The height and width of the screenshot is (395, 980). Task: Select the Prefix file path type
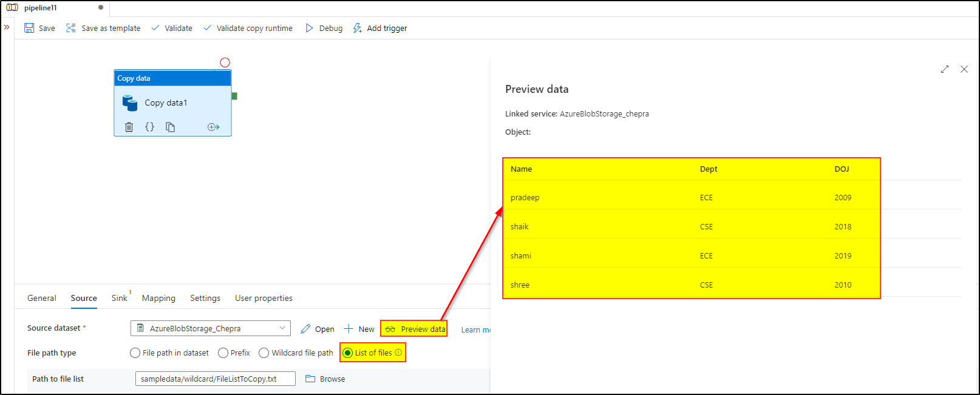pos(223,353)
